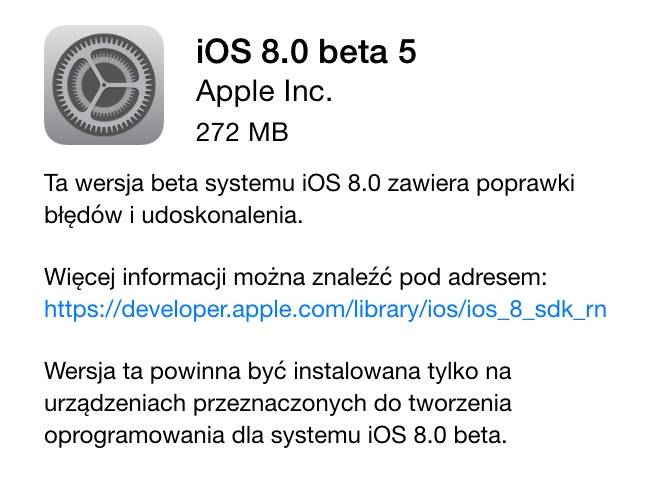This screenshot has width=664, height=483.
Task: Click the word "udoskonalenia." in the description
Action: 222,215
